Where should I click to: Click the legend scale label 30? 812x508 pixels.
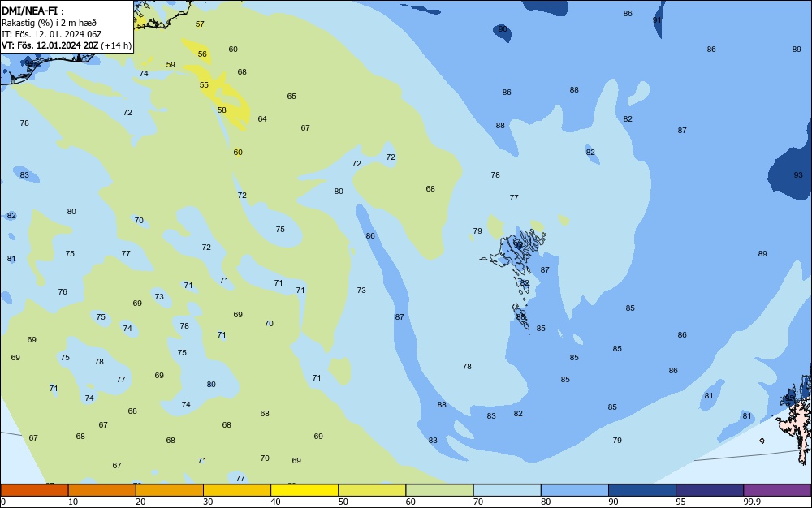[x=208, y=502]
